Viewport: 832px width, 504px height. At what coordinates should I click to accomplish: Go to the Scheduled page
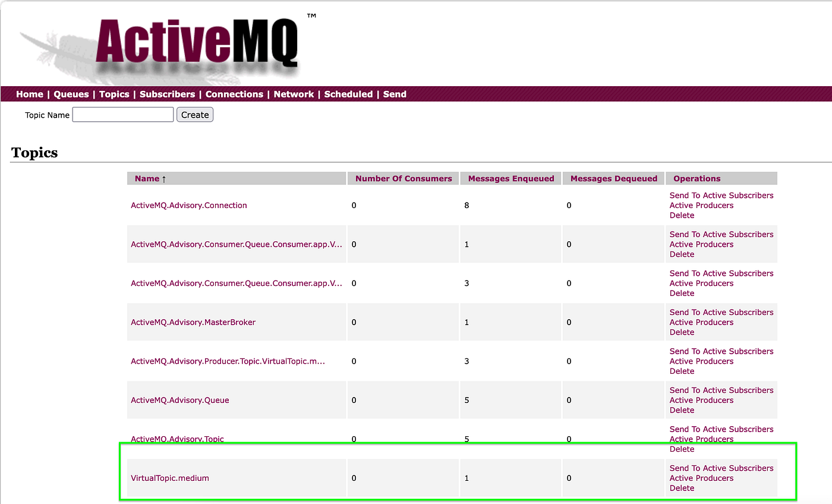348,94
